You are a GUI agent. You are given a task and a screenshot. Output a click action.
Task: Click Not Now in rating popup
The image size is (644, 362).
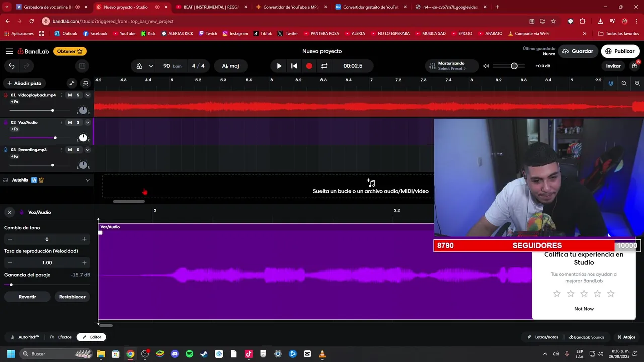click(x=584, y=309)
